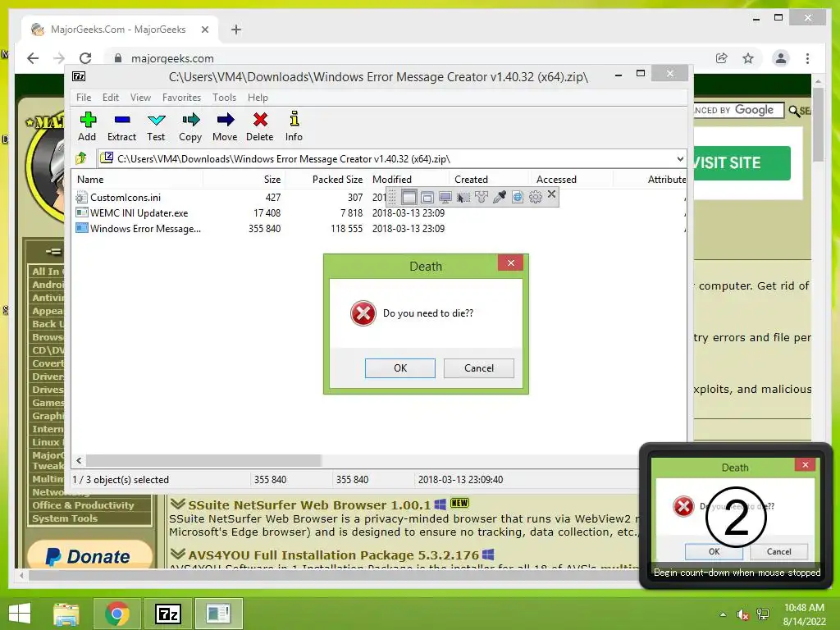Sort by the Modified column header
The image size is (840, 630).
pyautogui.click(x=409, y=180)
